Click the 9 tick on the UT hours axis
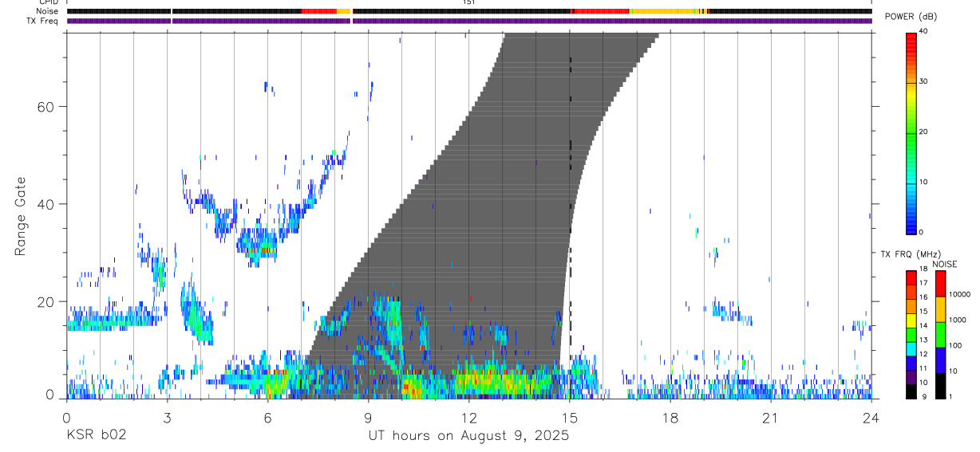Screen dimensions: 980x452 click(x=369, y=417)
